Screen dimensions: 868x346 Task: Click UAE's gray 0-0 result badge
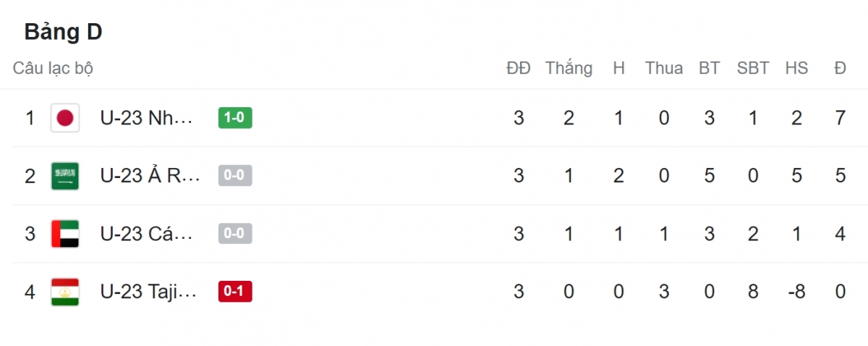tap(235, 234)
